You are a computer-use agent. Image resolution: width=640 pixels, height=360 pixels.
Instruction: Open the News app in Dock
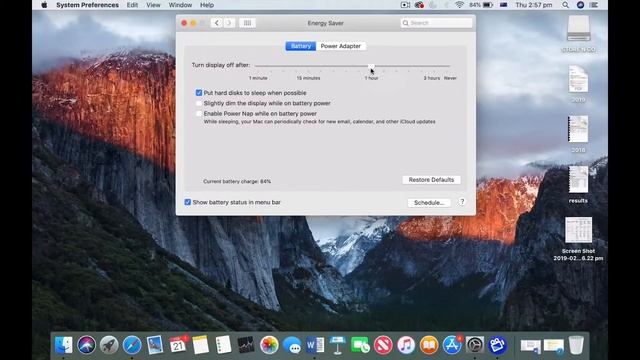point(383,345)
